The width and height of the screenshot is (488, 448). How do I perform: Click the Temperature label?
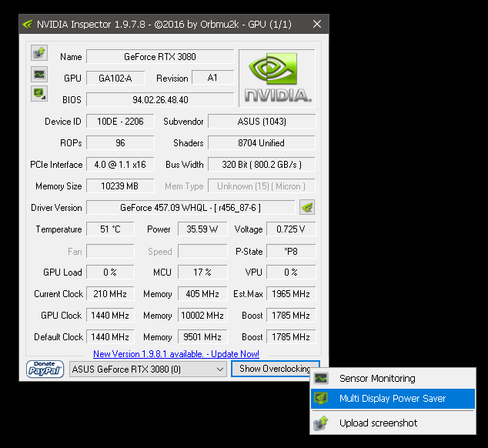(x=58, y=229)
